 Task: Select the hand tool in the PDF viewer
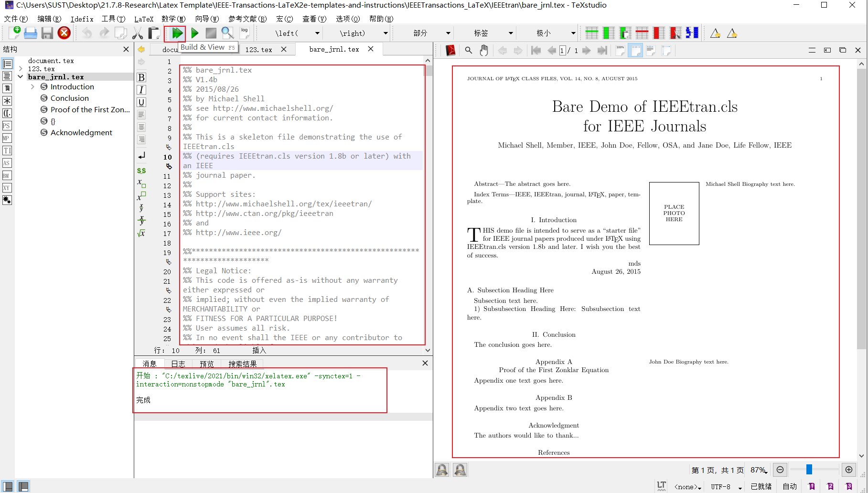483,50
